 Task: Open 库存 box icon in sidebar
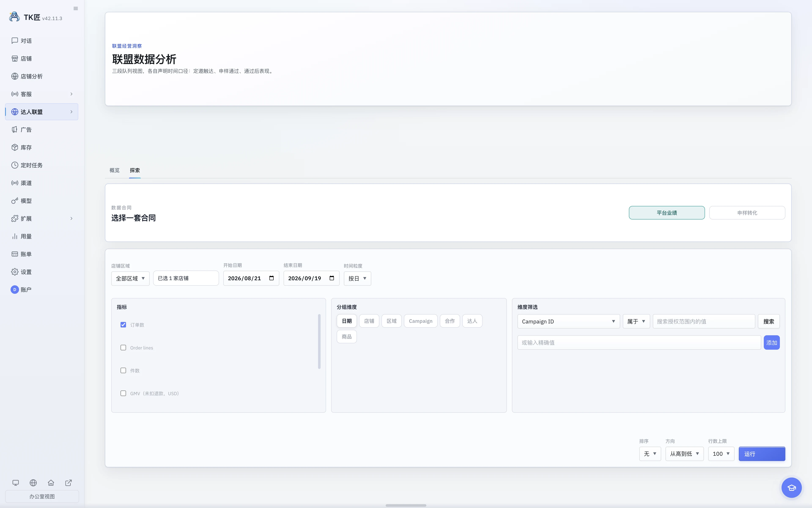[x=15, y=148]
